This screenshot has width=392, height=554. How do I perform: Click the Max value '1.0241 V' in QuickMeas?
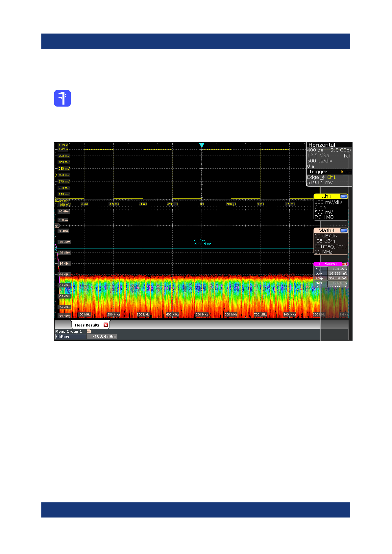[338, 283]
